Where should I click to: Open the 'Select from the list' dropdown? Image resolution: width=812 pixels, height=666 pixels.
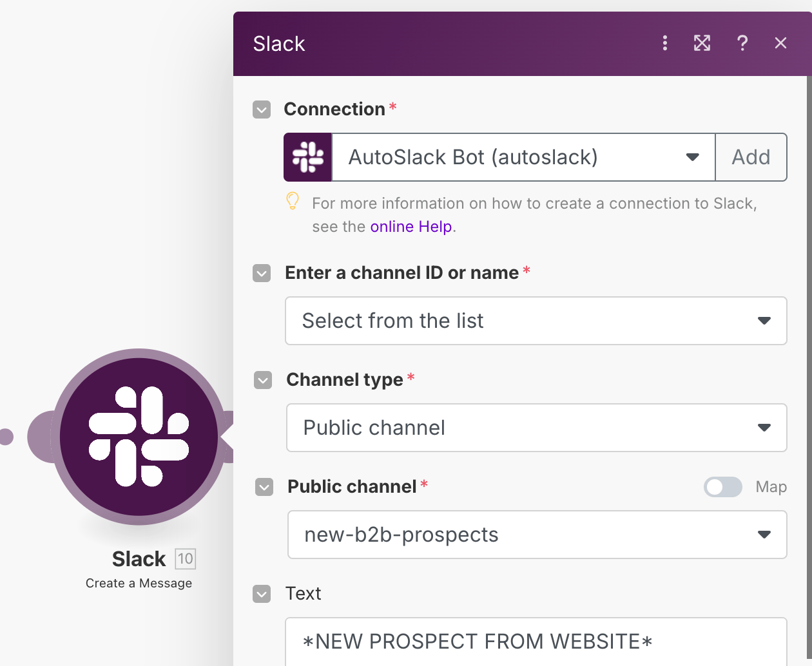[x=536, y=321]
